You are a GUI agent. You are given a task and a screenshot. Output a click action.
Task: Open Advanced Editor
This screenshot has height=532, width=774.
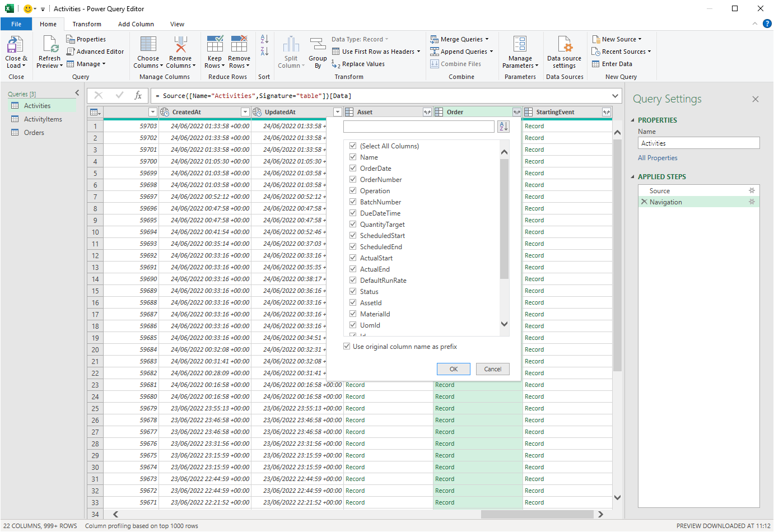[x=95, y=52]
